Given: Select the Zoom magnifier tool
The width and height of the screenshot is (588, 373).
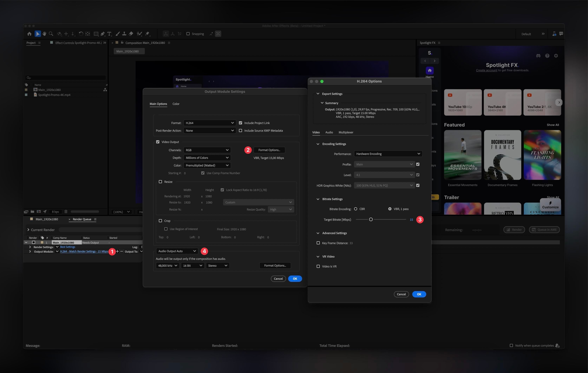Looking at the screenshot, I should (x=51, y=34).
